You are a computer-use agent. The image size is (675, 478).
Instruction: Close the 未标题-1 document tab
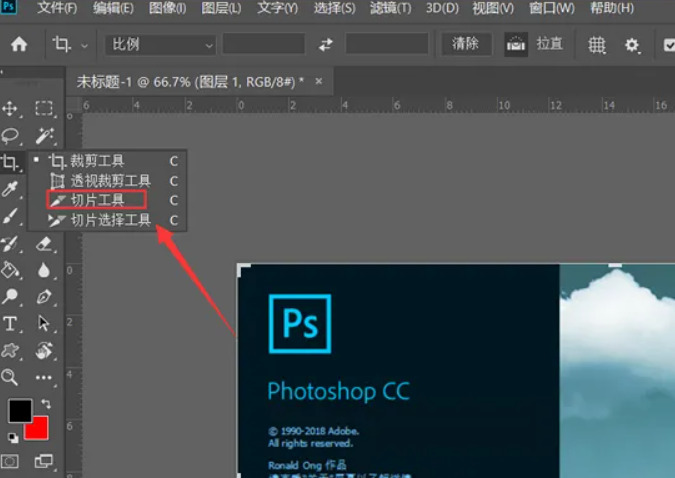coord(319,81)
